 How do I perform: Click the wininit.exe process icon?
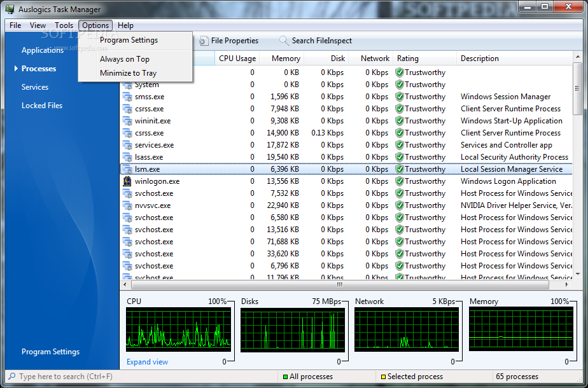[x=127, y=121]
